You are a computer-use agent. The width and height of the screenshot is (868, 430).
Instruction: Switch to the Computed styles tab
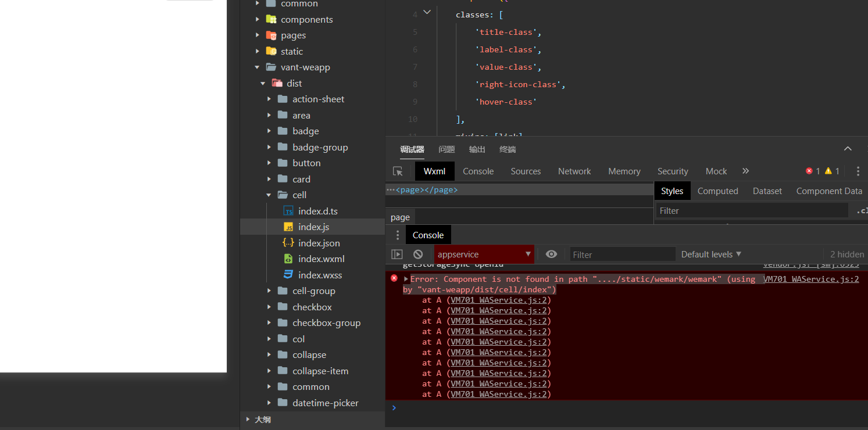coord(717,191)
